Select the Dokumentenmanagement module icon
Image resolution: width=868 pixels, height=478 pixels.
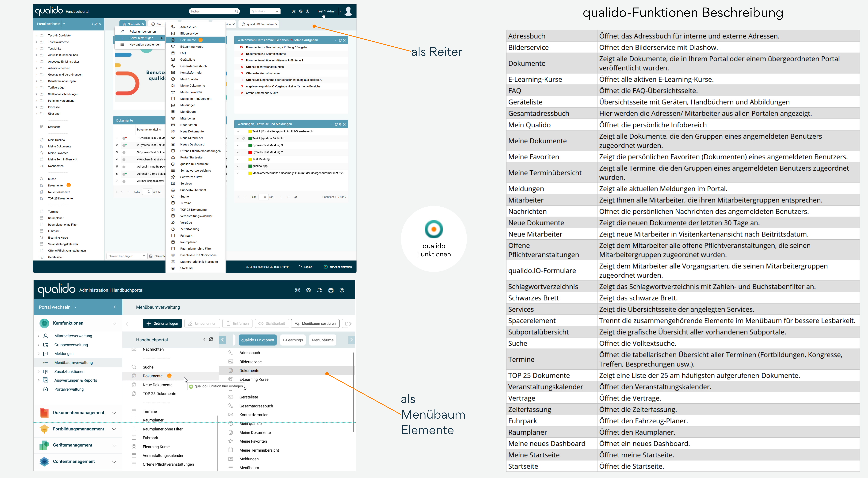tap(44, 413)
